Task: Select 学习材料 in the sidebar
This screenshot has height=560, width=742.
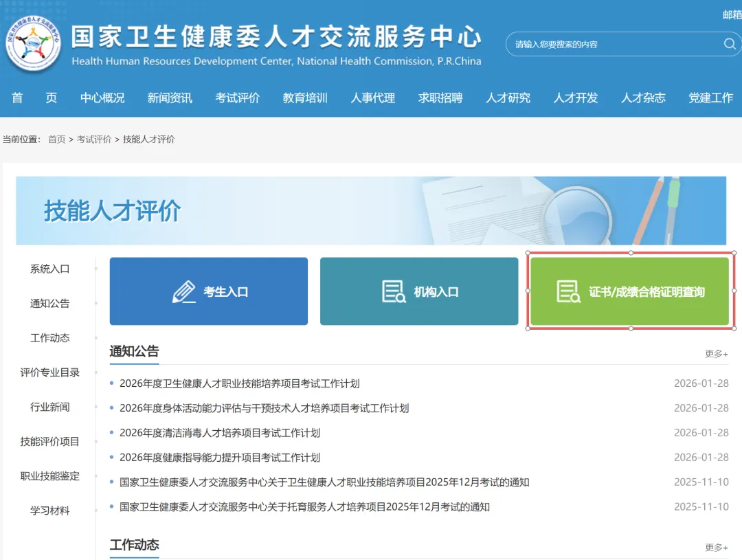Action: pyautogui.click(x=49, y=511)
